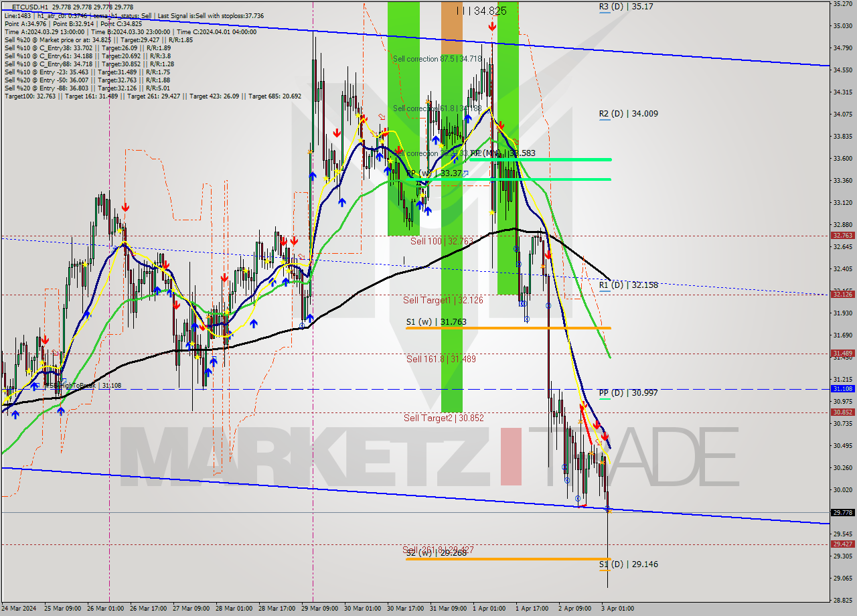Click the 26 Mar 17:00 time label

147,609
